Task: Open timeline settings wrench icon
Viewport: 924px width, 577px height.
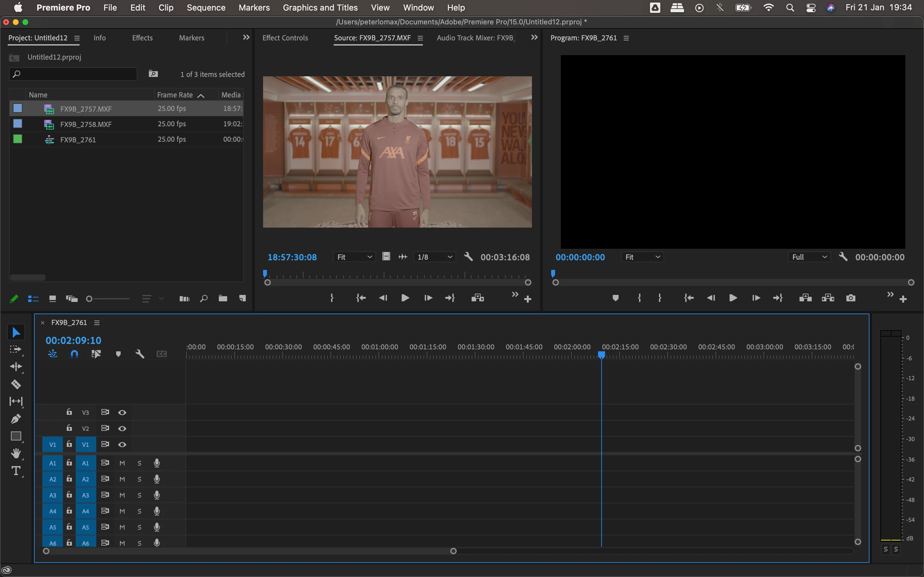Action: coord(140,354)
